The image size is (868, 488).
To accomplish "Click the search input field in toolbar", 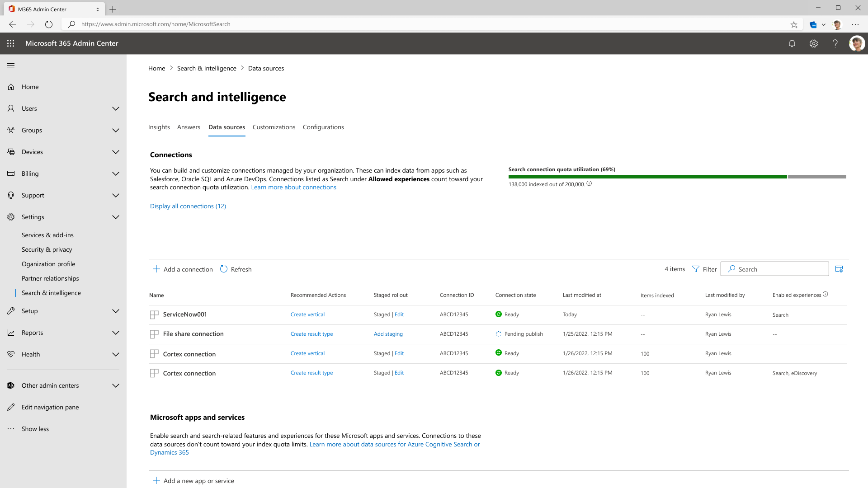I will point(774,269).
